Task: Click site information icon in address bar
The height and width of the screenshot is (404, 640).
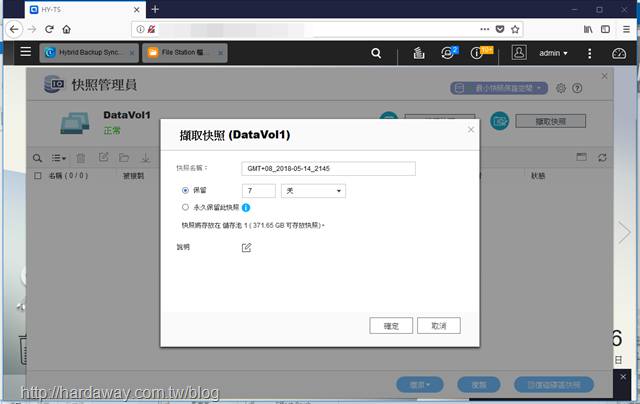Action: point(140,29)
